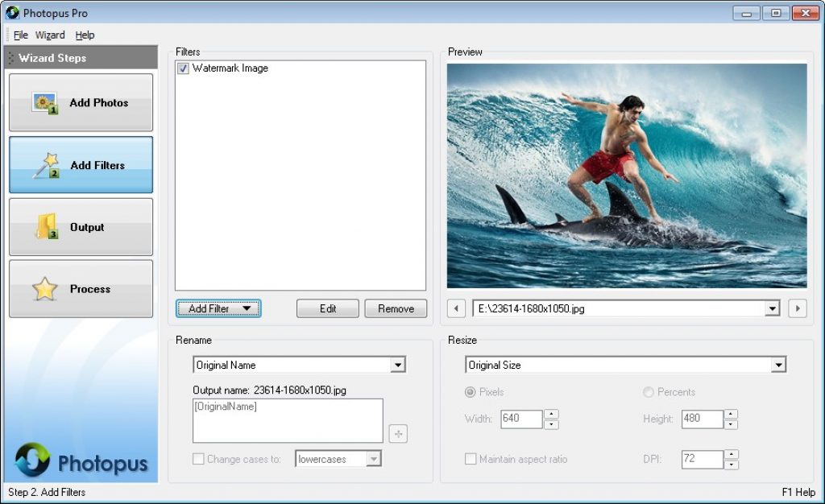Click the rename pattern text field
Image resolution: width=825 pixels, height=504 pixels.
click(288, 420)
